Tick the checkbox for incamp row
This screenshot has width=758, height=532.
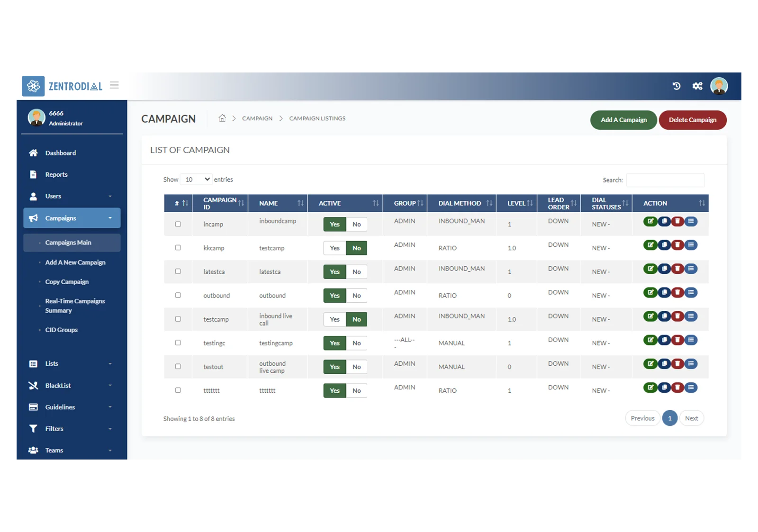click(178, 224)
